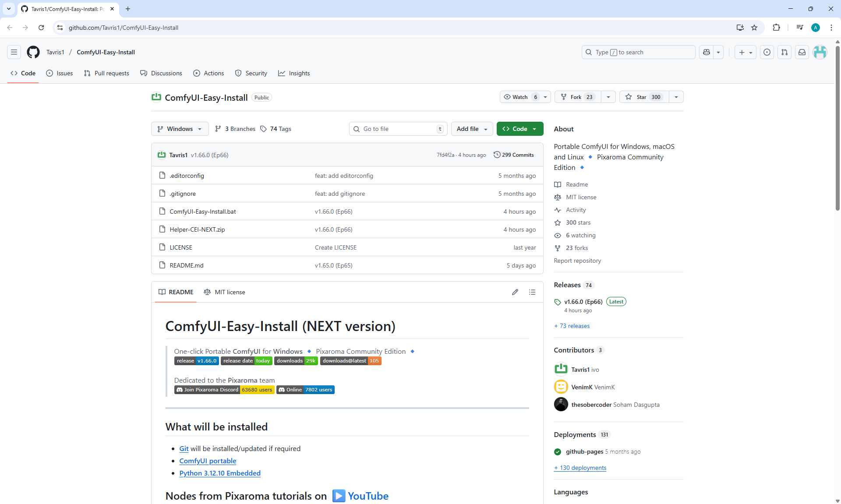Expand the Windows branch selector dropdown

[x=180, y=129]
